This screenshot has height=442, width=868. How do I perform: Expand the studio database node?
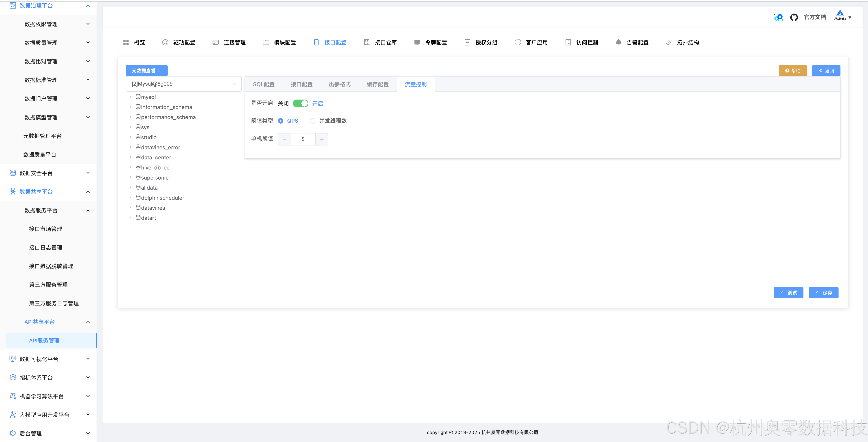[130, 137]
